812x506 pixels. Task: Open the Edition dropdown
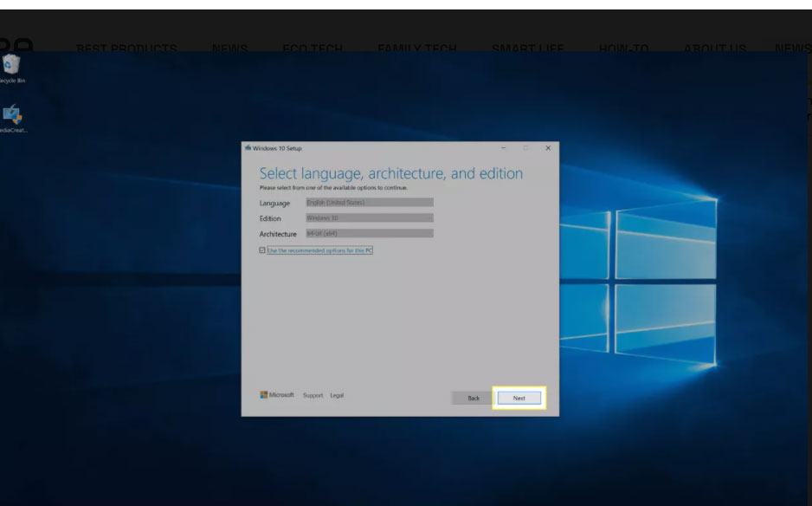[x=370, y=217]
